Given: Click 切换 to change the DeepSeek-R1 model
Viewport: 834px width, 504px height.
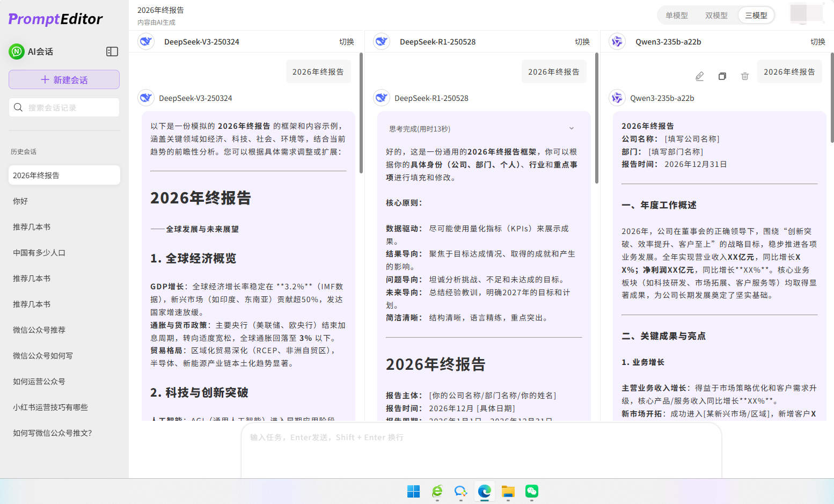Looking at the screenshot, I should 582,41.
